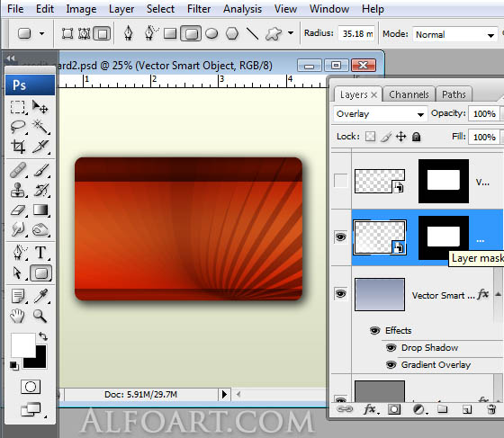
Task: Select the Crop tool
Action: (x=18, y=146)
